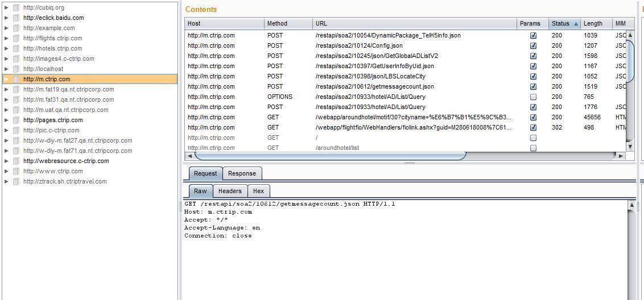
Task: Expand the http://hotels.ctrip.com tree node
Action: 6,48
